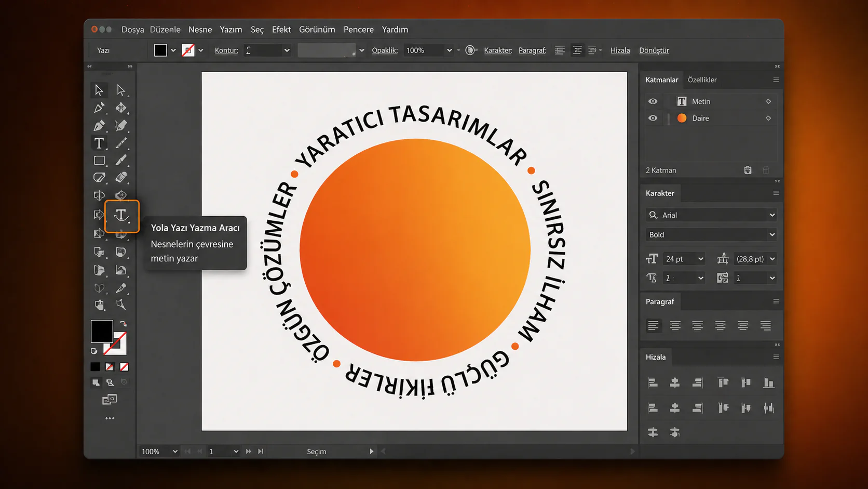Viewport: 868px width, 489px height.
Task: Click the Dönüştür link in options bar
Action: click(x=654, y=50)
